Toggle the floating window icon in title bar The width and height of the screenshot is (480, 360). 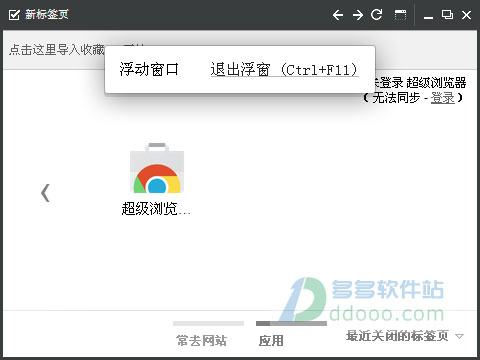coord(400,15)
